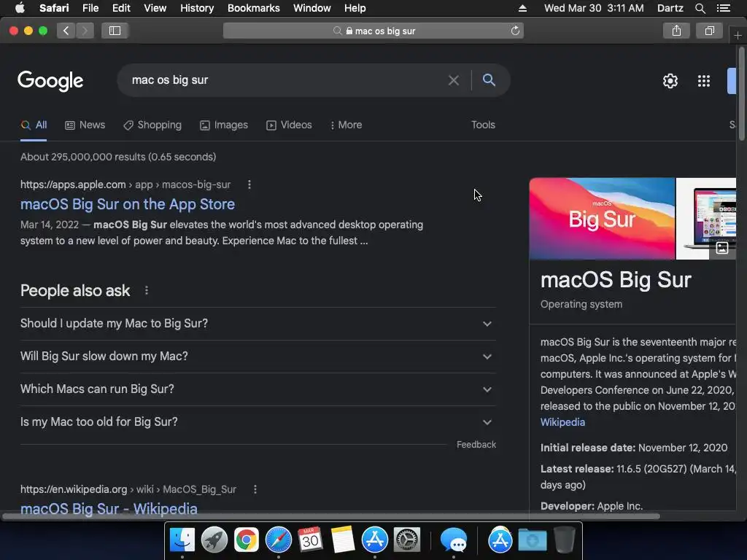The image size is (747, 560).
Task: Open the History menu
Action: 197,8
